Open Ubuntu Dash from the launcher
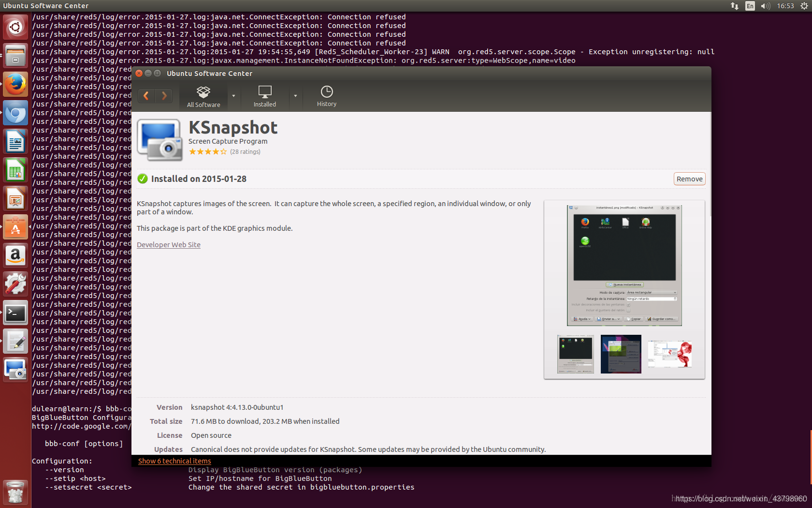 pos(15,27)
